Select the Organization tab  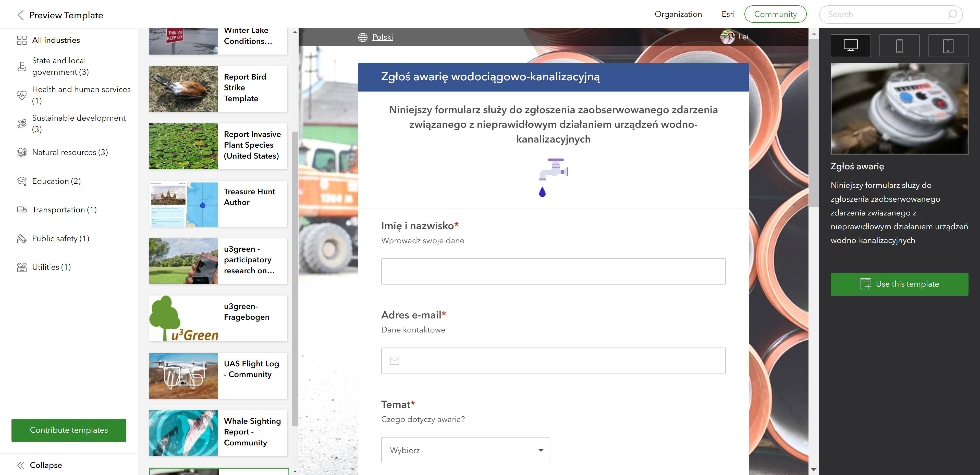click(678, 15)
